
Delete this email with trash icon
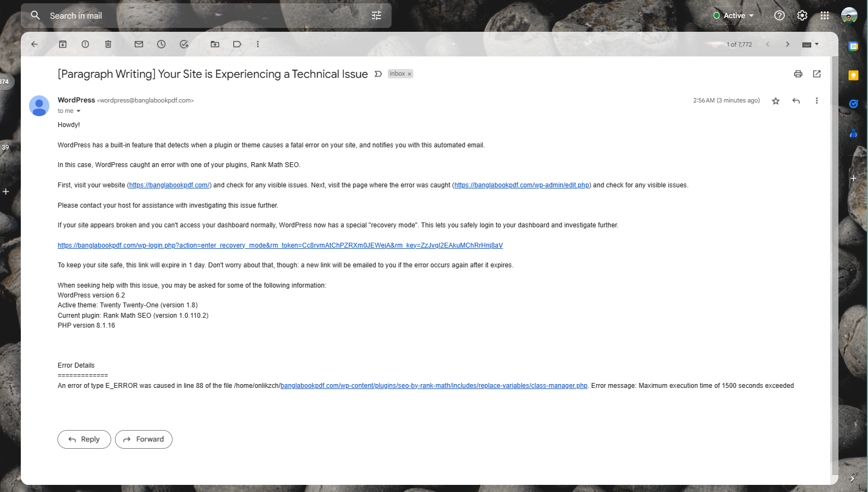108,44
